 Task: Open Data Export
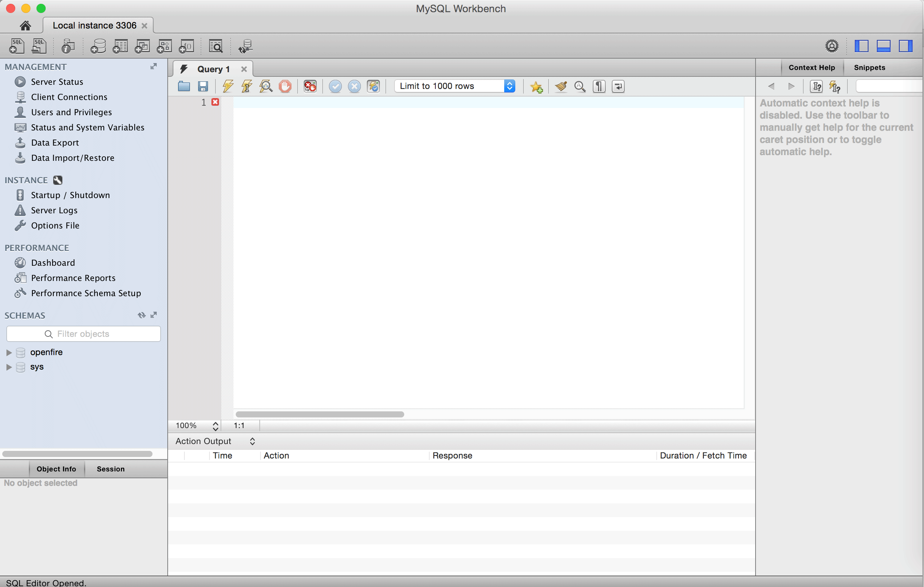[55, 143]
